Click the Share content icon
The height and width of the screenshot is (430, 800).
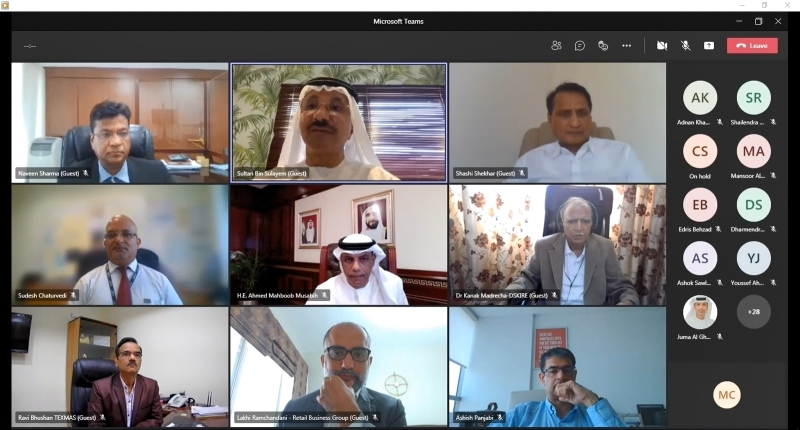click(709, 45)
